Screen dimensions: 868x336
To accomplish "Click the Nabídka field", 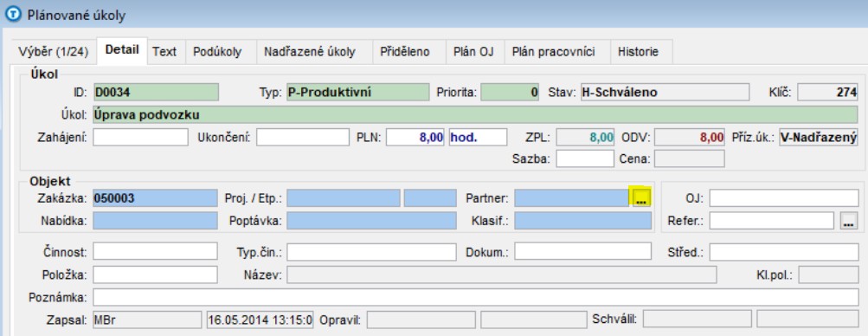I will click(155, 220).
